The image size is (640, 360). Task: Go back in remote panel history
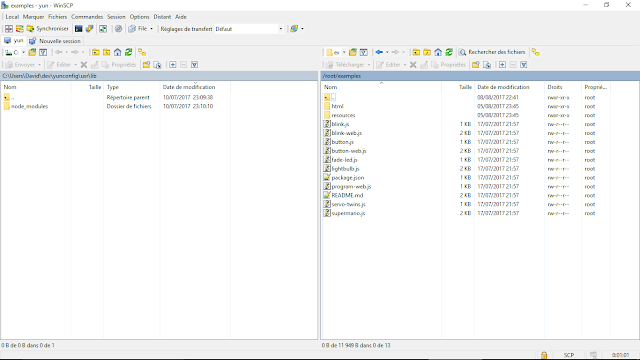379,52
